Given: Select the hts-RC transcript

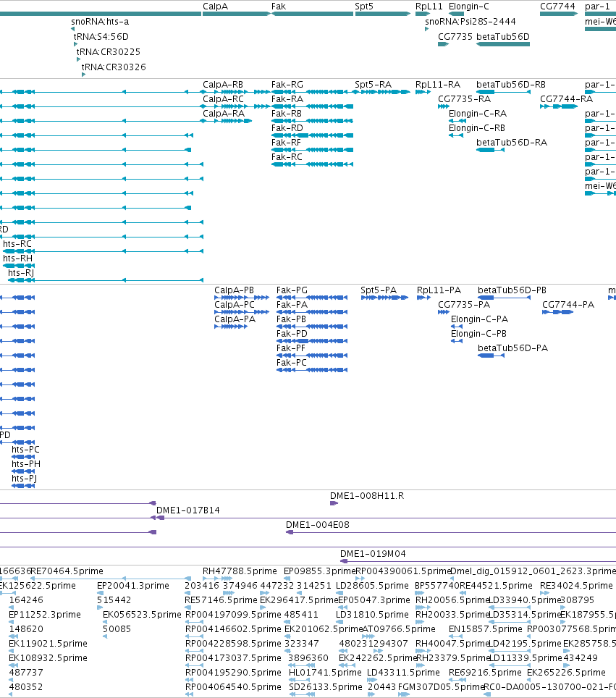Looking at the screenshot, I should 103,251.
